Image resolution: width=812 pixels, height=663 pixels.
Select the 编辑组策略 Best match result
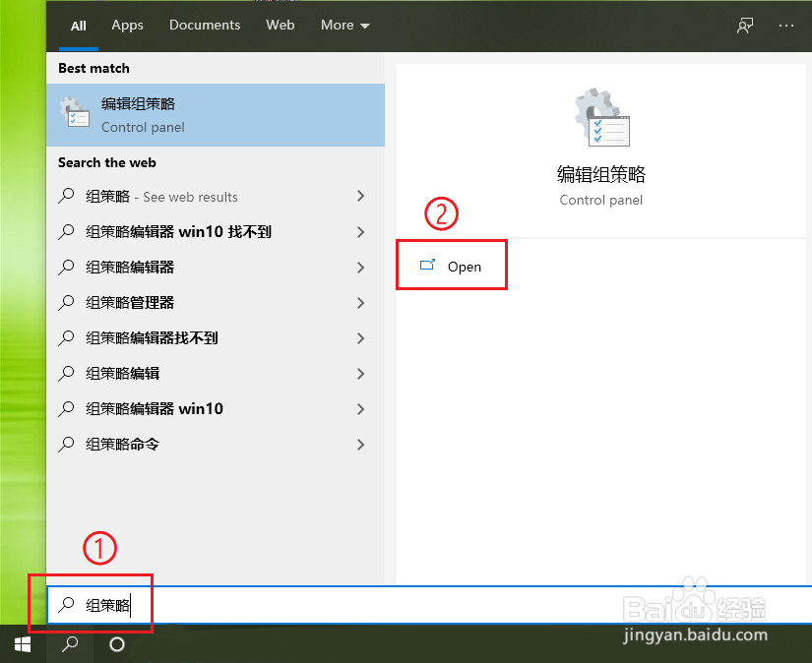tap(216, 115)
